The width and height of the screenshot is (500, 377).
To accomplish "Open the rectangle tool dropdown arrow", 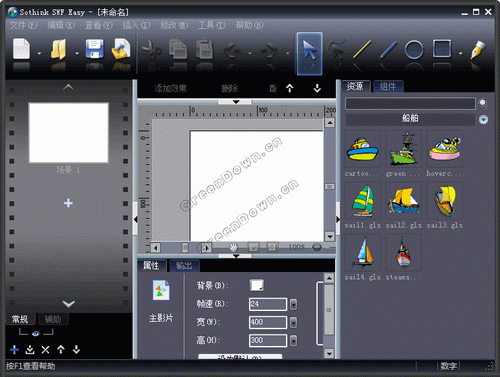I will pos(461,53).
